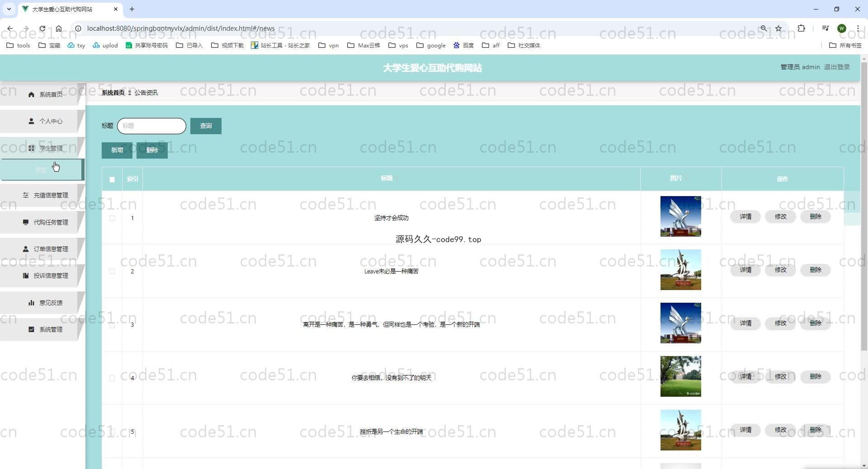
Task: Check the checkbox for row 3
Action: 112,325
